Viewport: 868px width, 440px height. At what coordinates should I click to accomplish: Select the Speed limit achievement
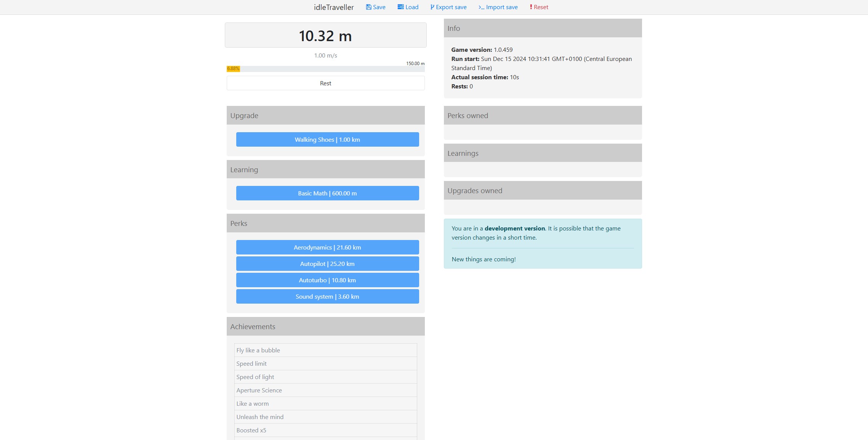(x=326, y=363)
